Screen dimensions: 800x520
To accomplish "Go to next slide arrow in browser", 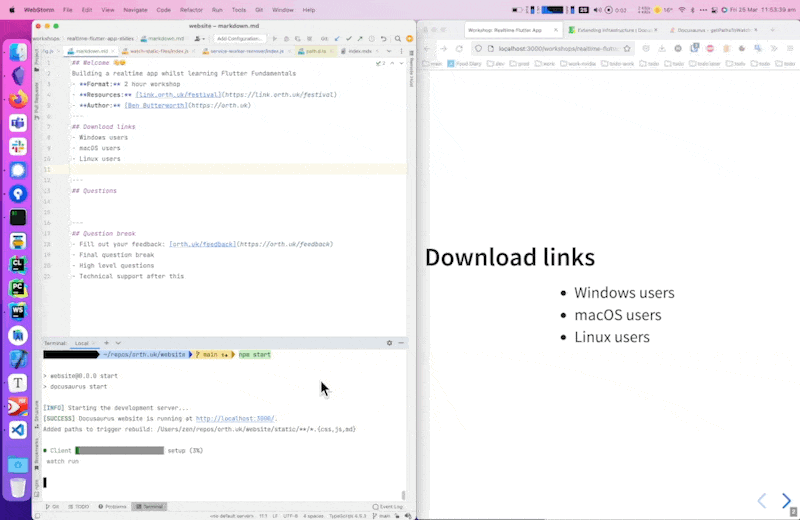I will [786, 501].
